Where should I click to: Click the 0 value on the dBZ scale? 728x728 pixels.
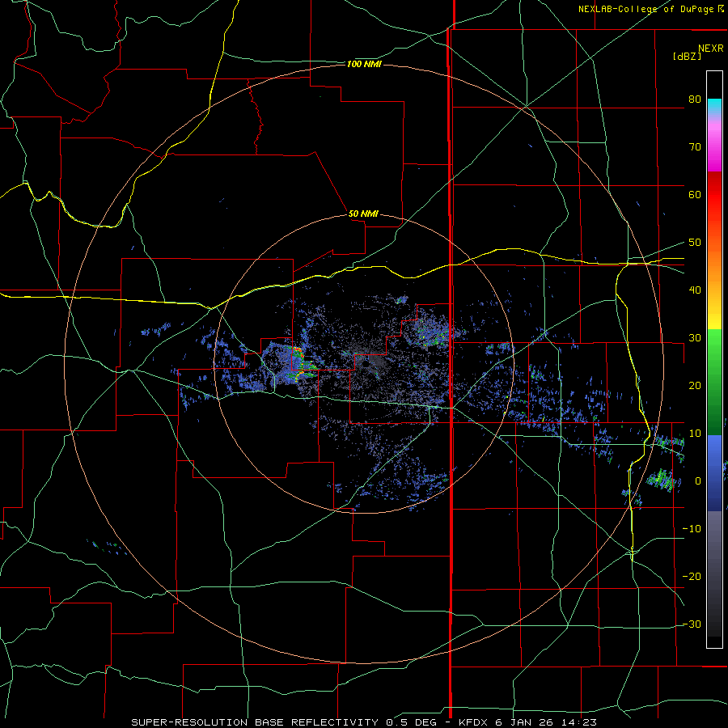tap(698, 482)
